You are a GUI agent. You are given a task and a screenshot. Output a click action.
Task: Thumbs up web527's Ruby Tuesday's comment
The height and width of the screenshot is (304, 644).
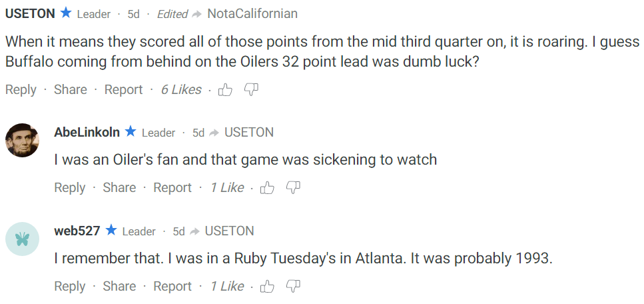tap(267, 286)
